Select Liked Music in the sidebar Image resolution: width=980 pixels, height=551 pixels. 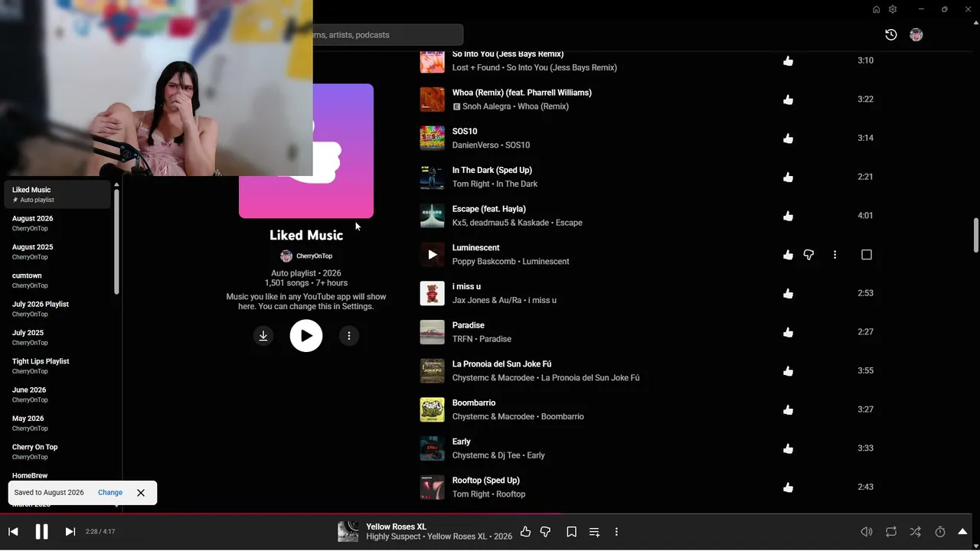click(x=57, y=194)
